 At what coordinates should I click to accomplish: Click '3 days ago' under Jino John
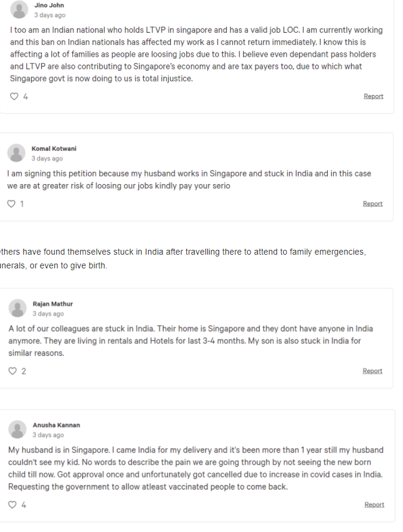pos(50,15)
